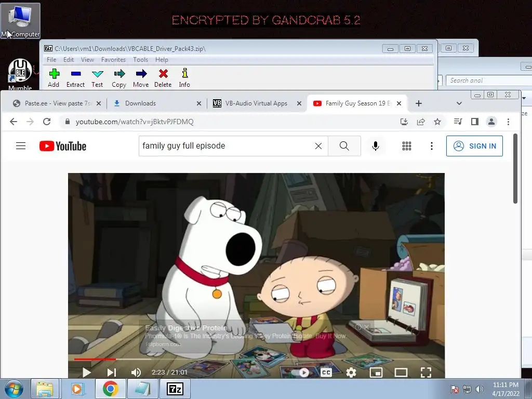532x399 pixels.
Task: Open the Edit menu in 7-Zip
Action: [x=69, y=60]
